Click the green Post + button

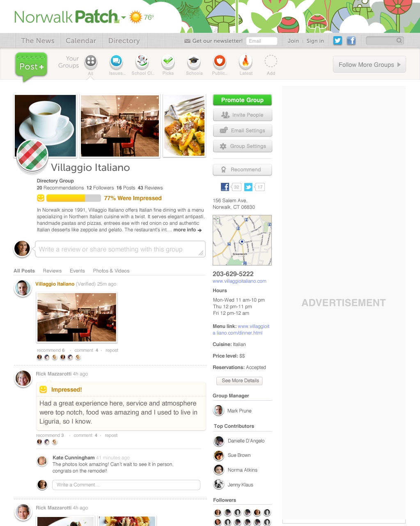click(31, 66)
